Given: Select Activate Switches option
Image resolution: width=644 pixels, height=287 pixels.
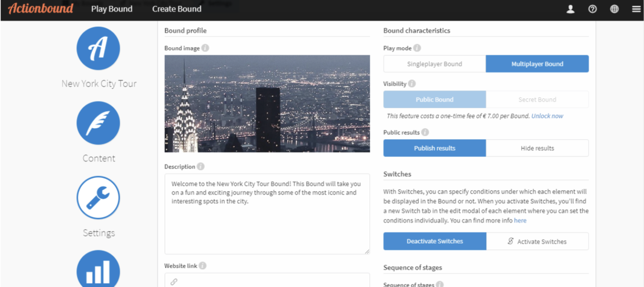Looking at the screenshot, I should (x=537, y=241).
